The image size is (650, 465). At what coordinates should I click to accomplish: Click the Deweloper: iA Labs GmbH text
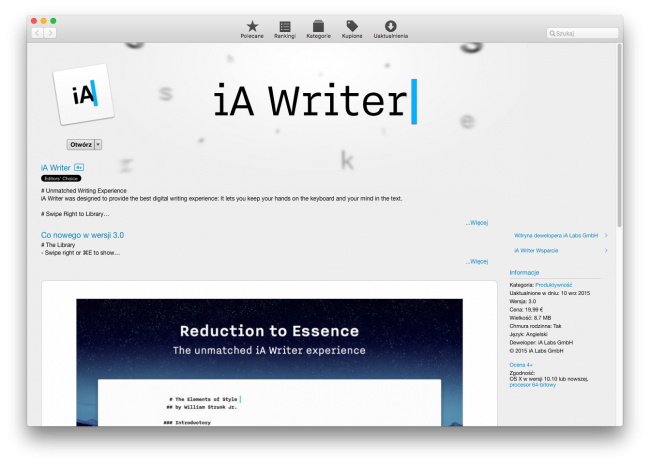pos(541,343)
